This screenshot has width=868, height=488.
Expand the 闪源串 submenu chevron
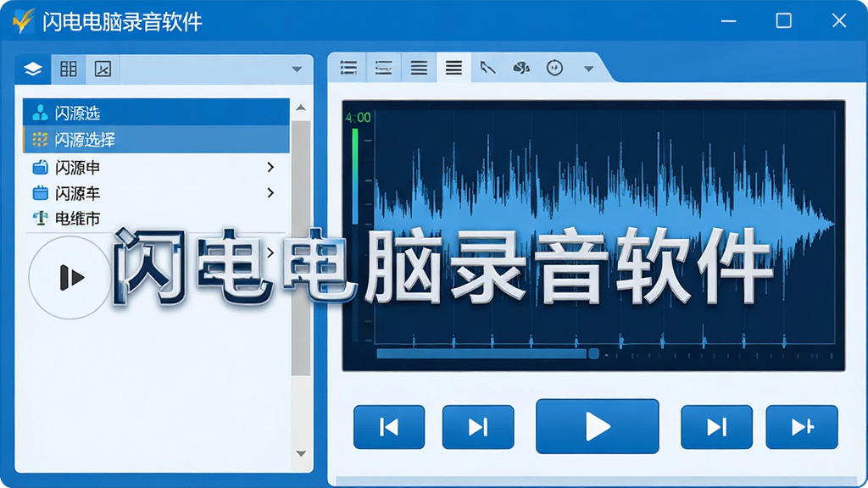[x=270, y=167]
